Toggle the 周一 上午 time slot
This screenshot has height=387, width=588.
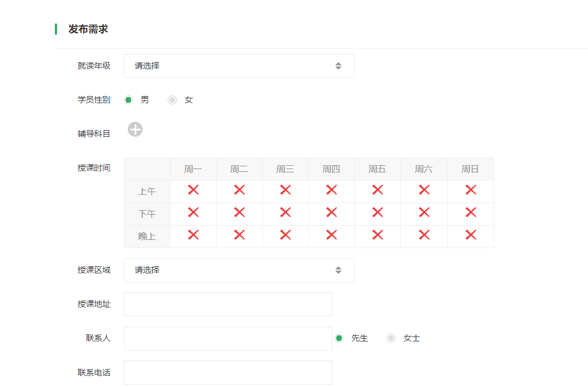pyautogui.click(x=193, y=190)
